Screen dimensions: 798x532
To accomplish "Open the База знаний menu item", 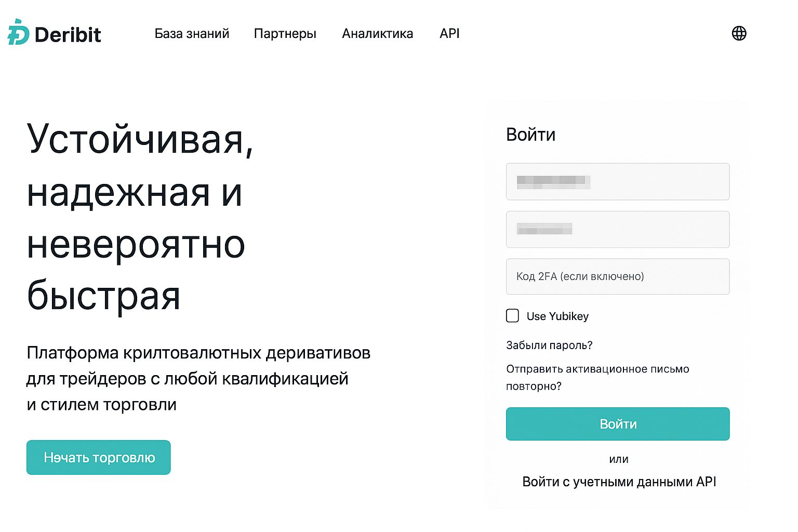I will coord(192,34).
